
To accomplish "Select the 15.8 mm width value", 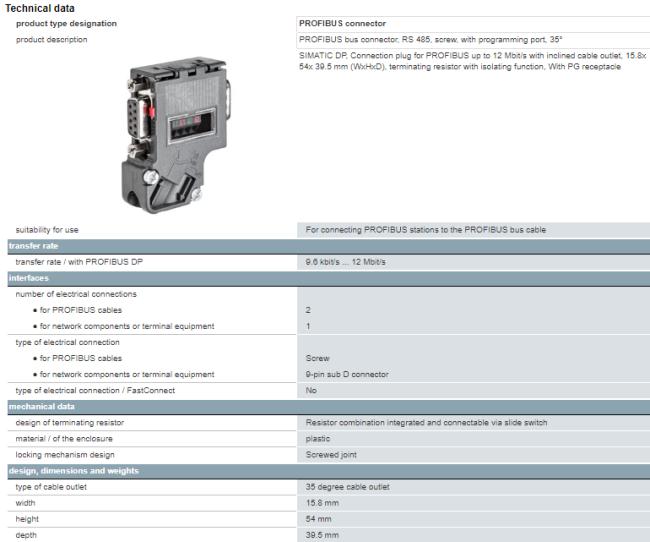I will pos(322,503).
